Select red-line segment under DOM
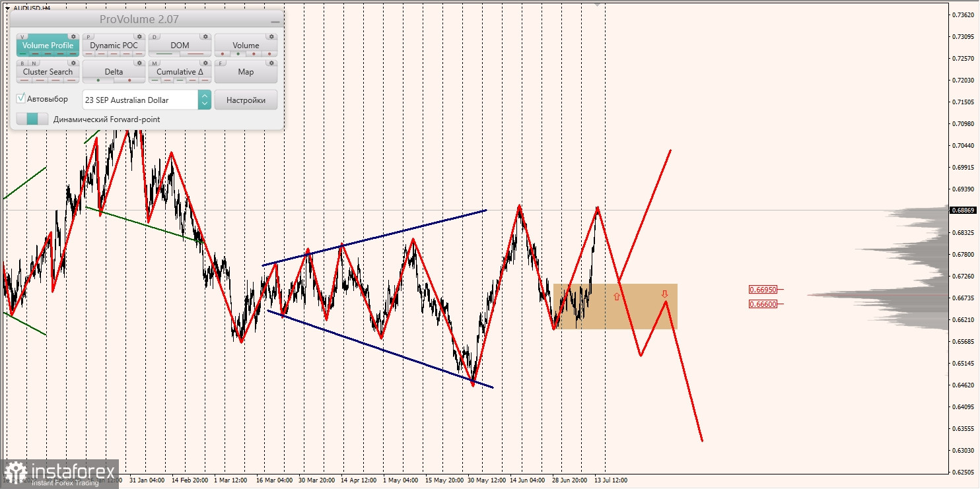The image size is (980, 489). coord(195,54)
